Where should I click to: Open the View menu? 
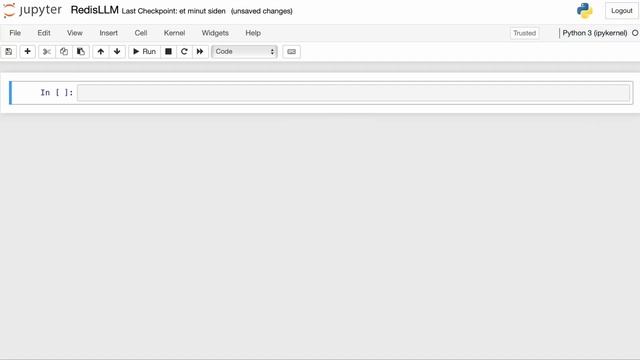tap(75, 33)
